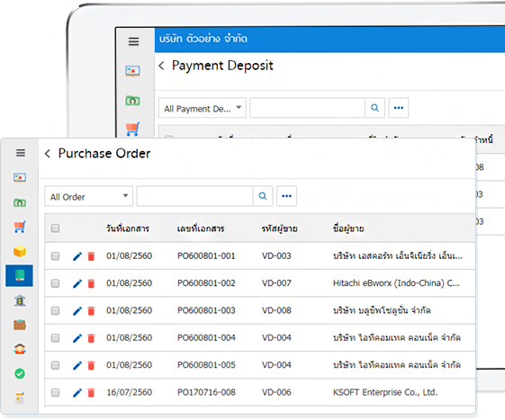Click shopping cart icon in Payment Deposit sidebar
This screenshot has width=505, height=420.
click(x=132, y=129)
